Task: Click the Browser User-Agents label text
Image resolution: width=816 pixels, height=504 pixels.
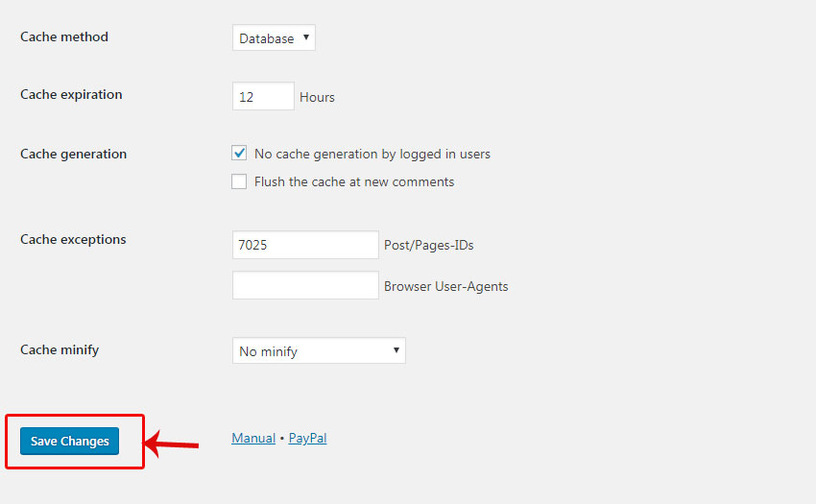Action: (446, 286)
